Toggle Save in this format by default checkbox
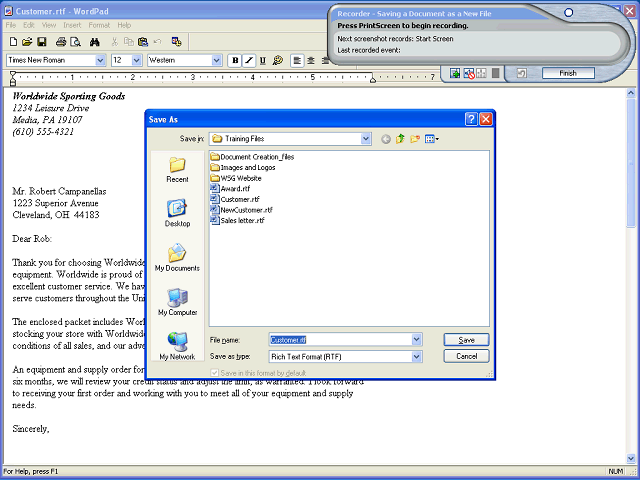This screenshot has width=640, height=480. pyautogui.click(x=214, y=373)
